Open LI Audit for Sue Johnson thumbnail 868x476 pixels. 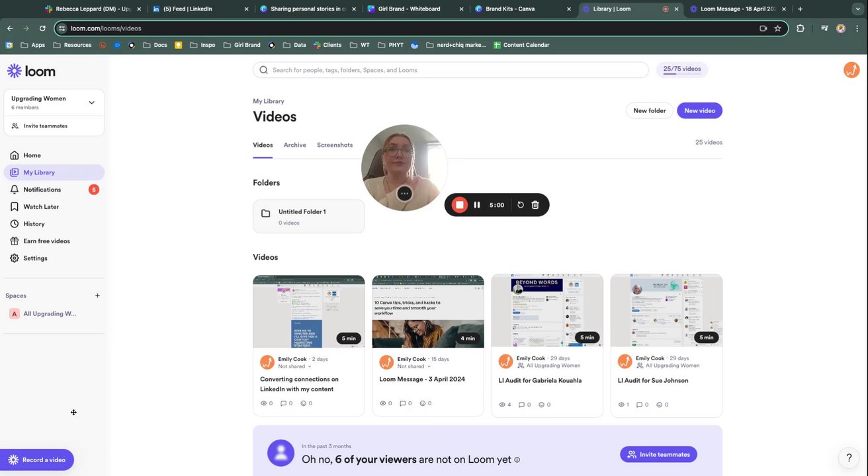[666, 311]
